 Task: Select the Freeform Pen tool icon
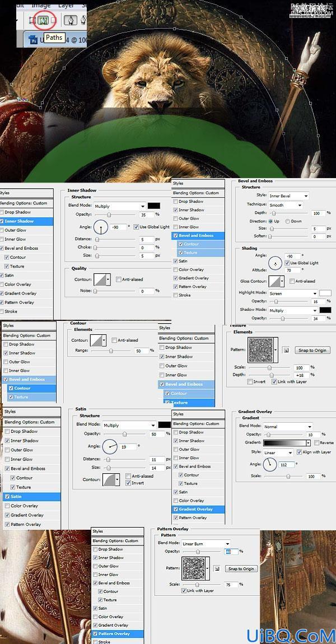pos(84,20)
